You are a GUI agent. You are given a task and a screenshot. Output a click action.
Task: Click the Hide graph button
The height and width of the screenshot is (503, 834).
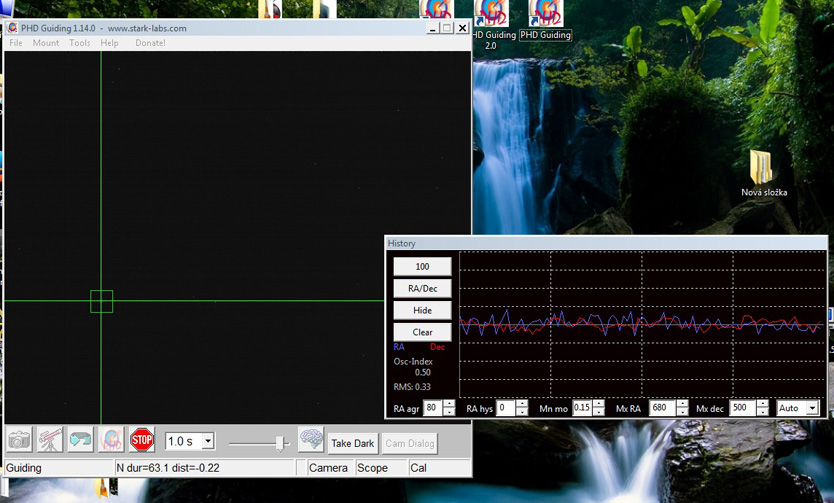(422, 310)
